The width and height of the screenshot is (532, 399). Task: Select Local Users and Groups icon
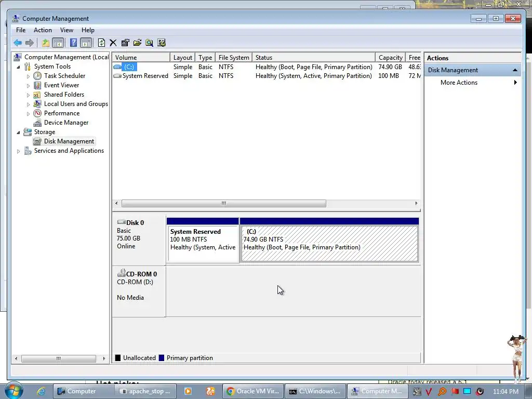click(x=37, y=104)
